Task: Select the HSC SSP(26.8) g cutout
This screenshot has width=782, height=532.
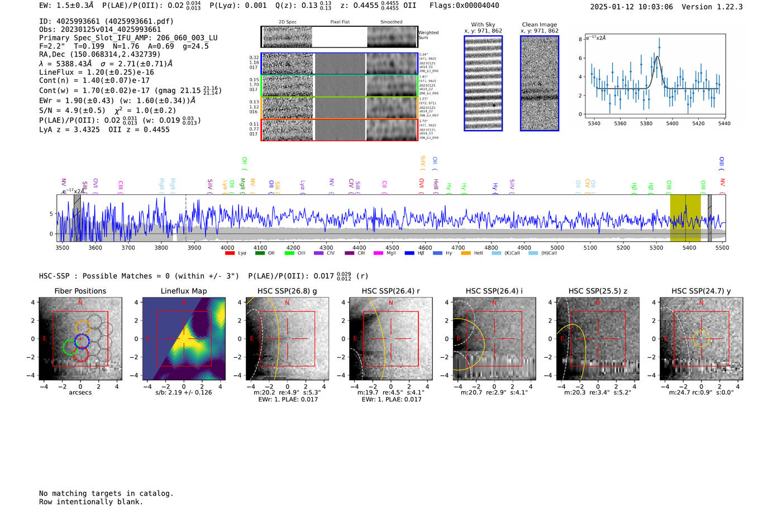Action: (x=287, y=339)
